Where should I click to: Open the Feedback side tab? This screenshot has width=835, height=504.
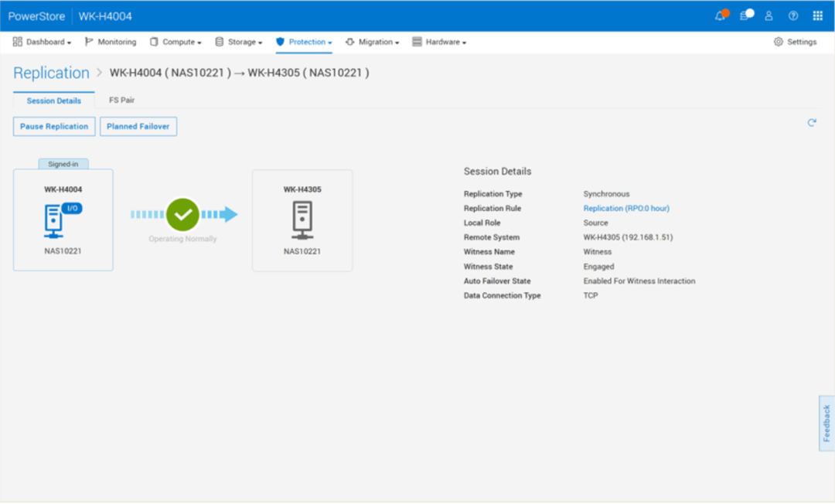coord(826,423)
